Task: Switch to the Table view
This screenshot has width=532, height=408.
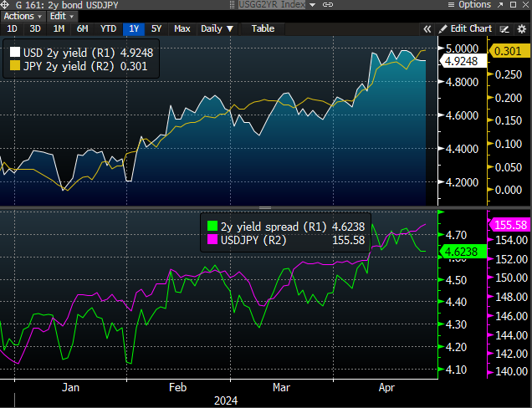Action: click(x=263, y=28)
